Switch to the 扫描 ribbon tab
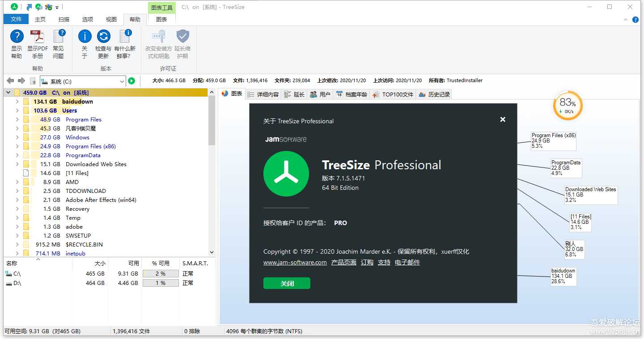This screenshot has width=644, height=339. (x=64, y=19)
